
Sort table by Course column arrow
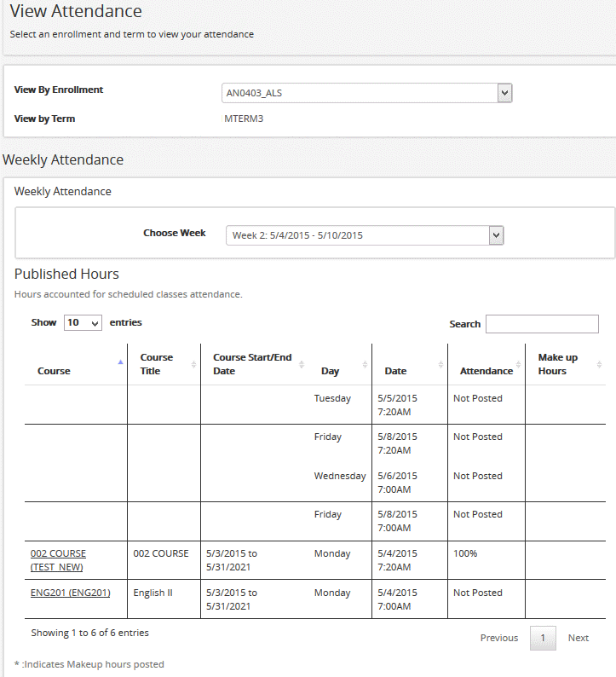tap(120, 362)
